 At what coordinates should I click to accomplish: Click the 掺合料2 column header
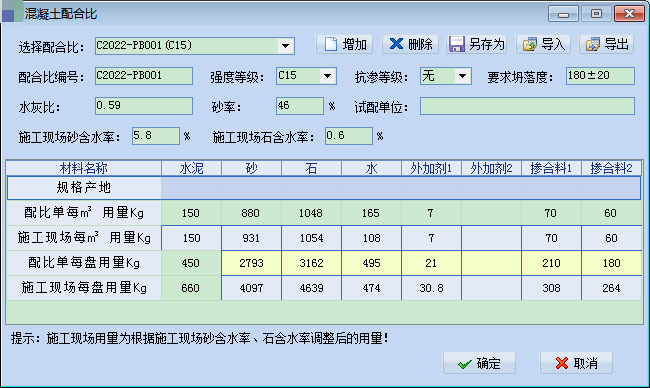click(611, 168)
